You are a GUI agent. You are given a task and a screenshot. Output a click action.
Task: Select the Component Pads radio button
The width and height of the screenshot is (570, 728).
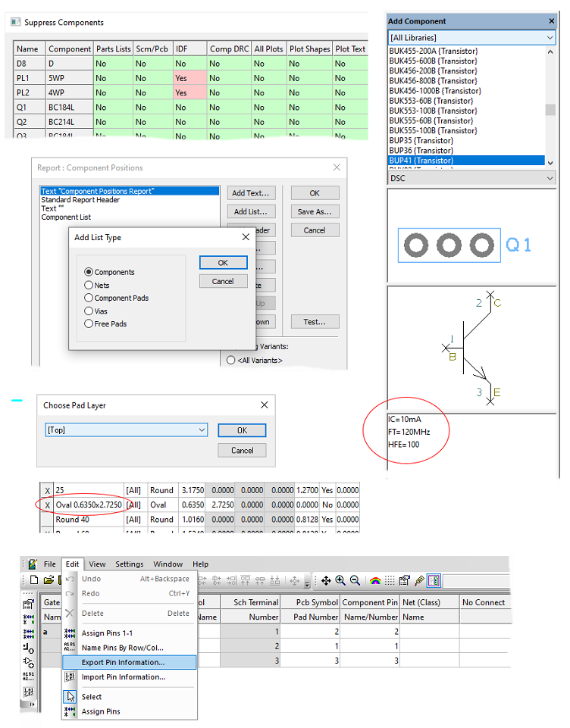(89, 298)
